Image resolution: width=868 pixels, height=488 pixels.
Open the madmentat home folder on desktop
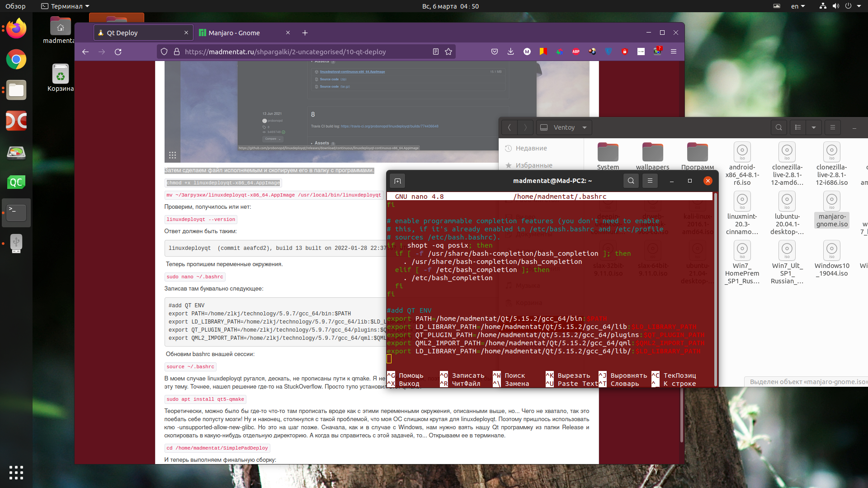(x=60, y=30)
